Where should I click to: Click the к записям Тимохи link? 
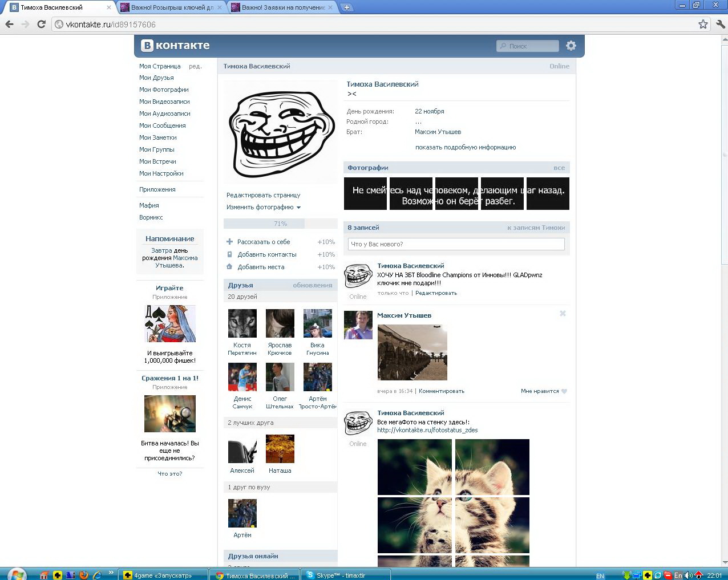[x=536, y=228]
